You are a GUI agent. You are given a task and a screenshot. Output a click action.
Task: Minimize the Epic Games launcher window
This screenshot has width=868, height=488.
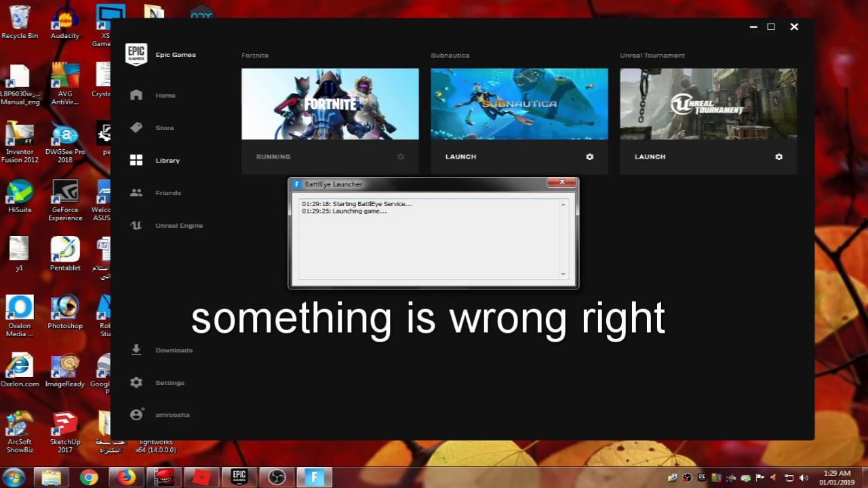pos(753,27)
